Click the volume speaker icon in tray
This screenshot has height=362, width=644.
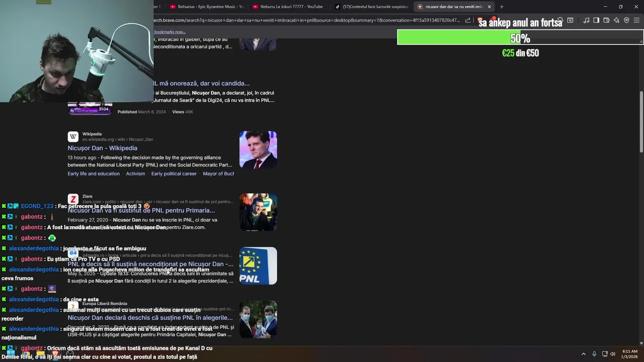pyautogui.click(x=613, y=354)
